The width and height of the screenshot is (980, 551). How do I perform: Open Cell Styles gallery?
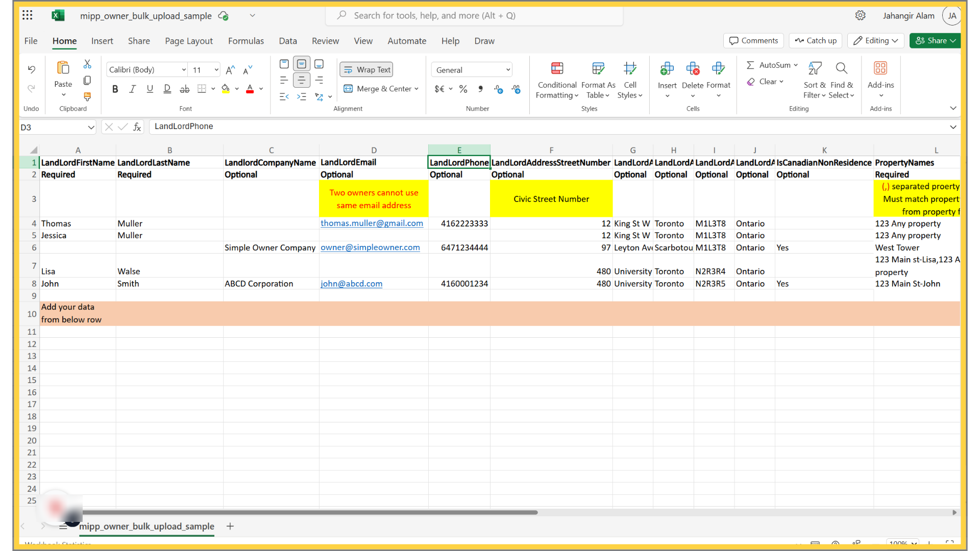(x=630, y=80)
